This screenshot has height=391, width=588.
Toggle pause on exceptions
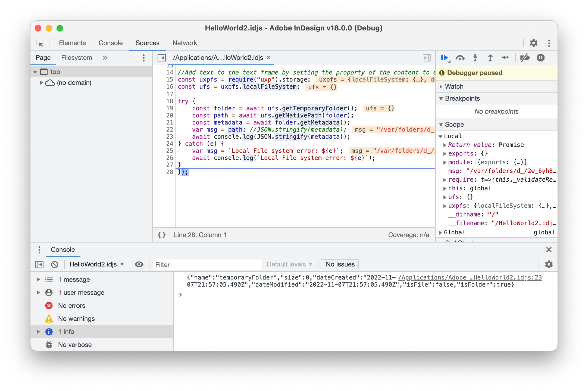point(540,58)
